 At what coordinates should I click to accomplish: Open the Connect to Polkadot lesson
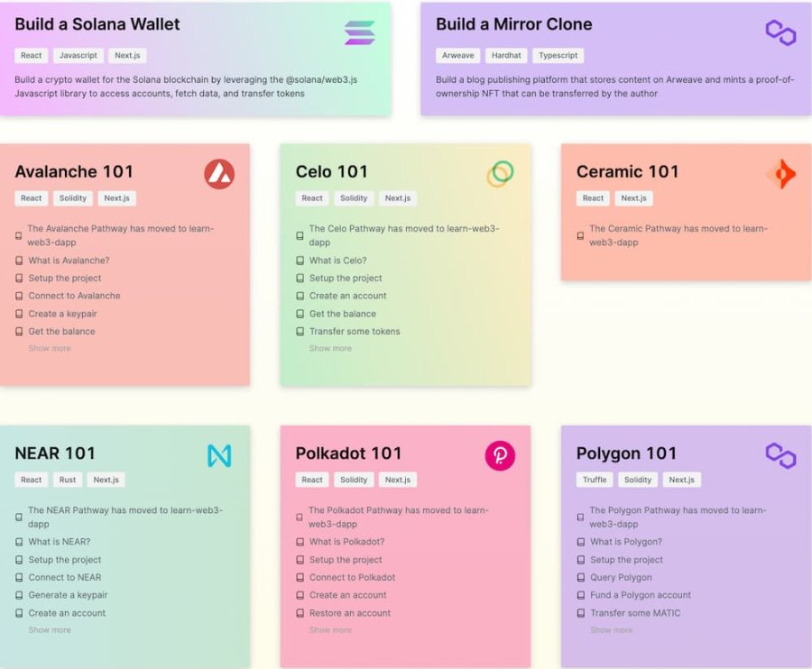tap(352, 577)
